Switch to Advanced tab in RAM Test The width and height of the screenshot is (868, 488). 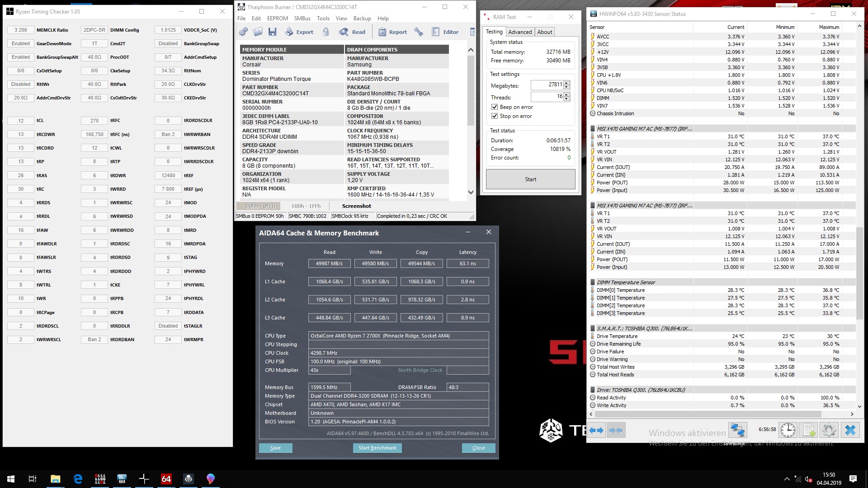(519, 32)
